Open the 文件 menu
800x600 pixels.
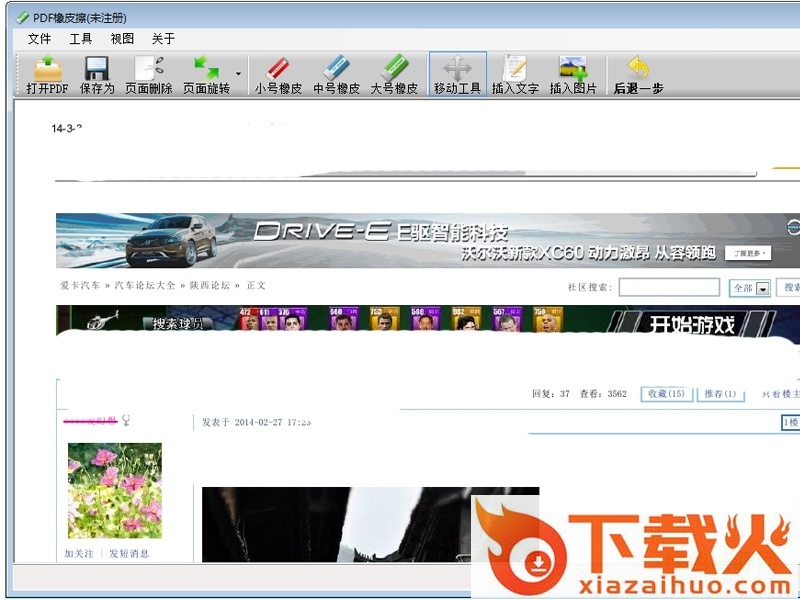click(x=39, y=39)
